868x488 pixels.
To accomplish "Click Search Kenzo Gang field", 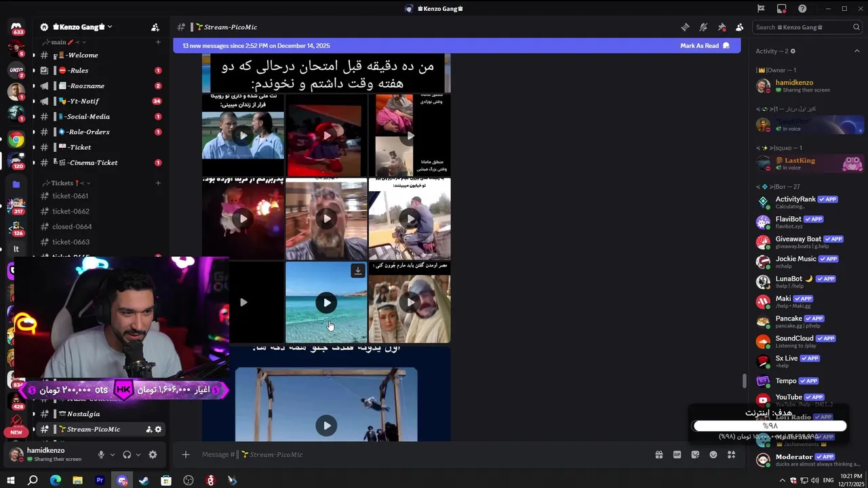I will click(x=807, y=27).
